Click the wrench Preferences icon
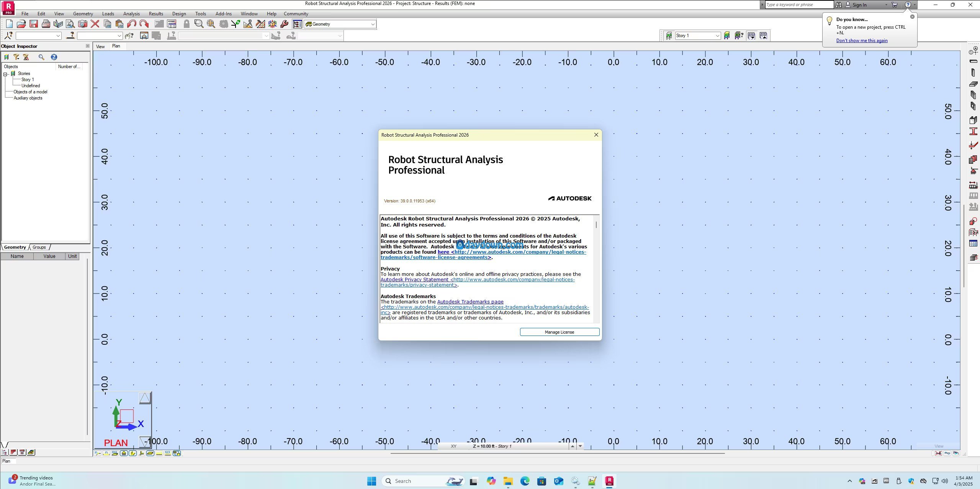The height and width of the screenshot is (489, 980). pos(285,24)
